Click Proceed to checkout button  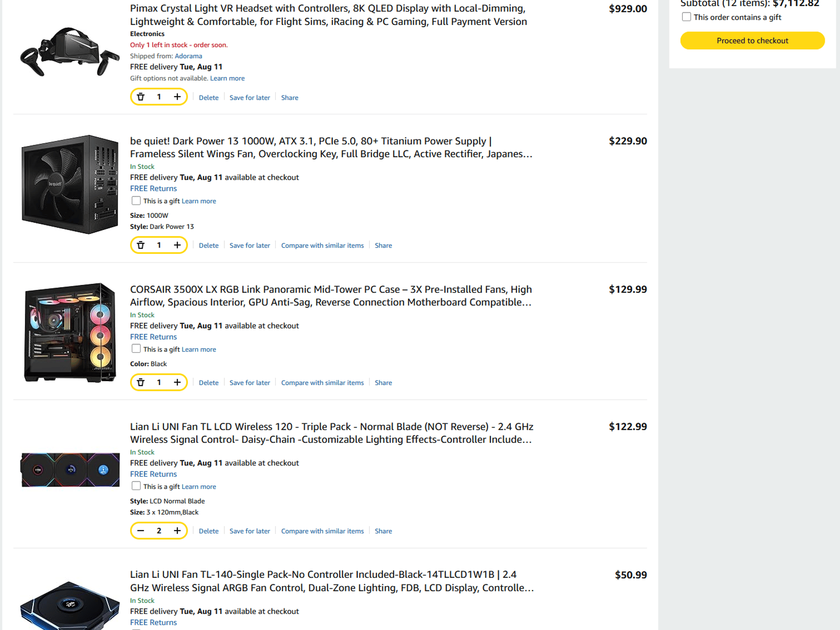pyautogui.click(x=752, y=41)
